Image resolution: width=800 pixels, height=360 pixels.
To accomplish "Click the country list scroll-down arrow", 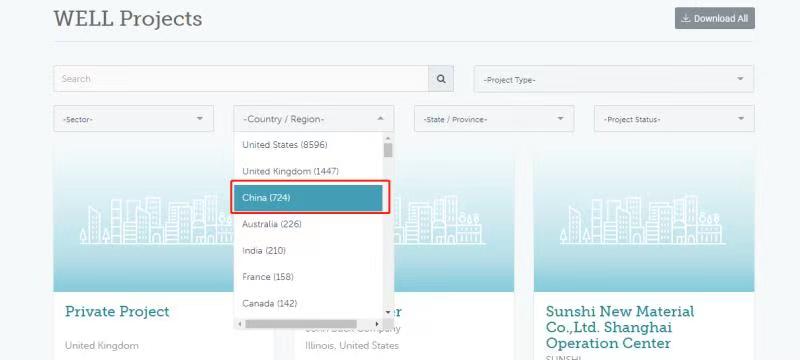I will tap(388, 312).
